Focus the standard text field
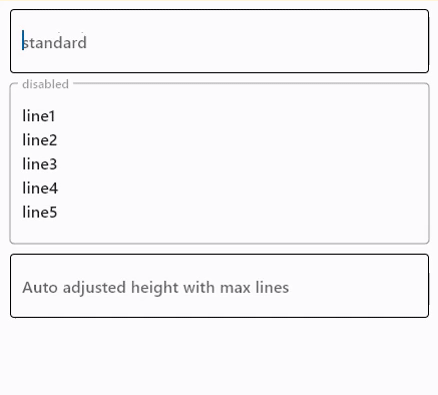 pyautogui.click(x=219, y=41)
